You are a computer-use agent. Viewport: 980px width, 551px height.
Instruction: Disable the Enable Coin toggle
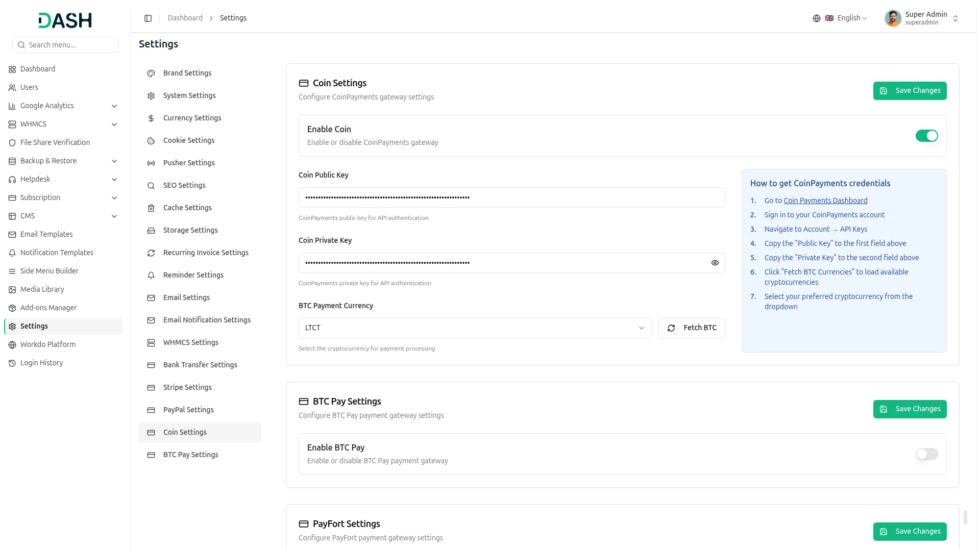[x=927, y=136]
